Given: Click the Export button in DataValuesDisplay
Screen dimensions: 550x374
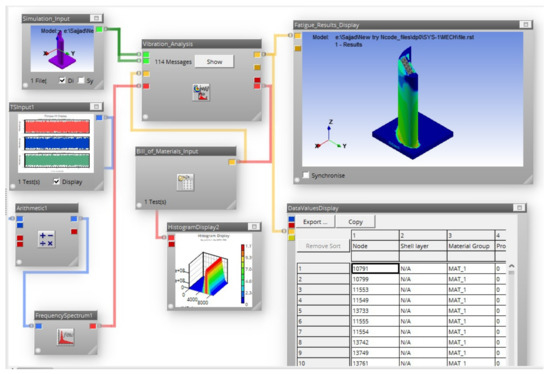Looking at the screenshot, I should (315, 222).
